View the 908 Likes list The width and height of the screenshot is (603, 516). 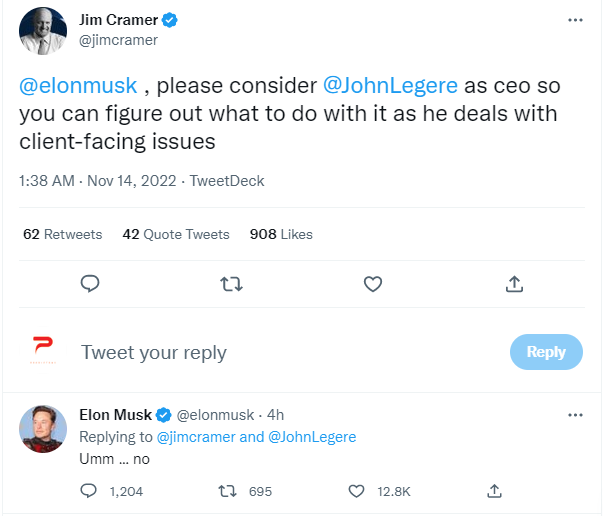click(281, 234)
